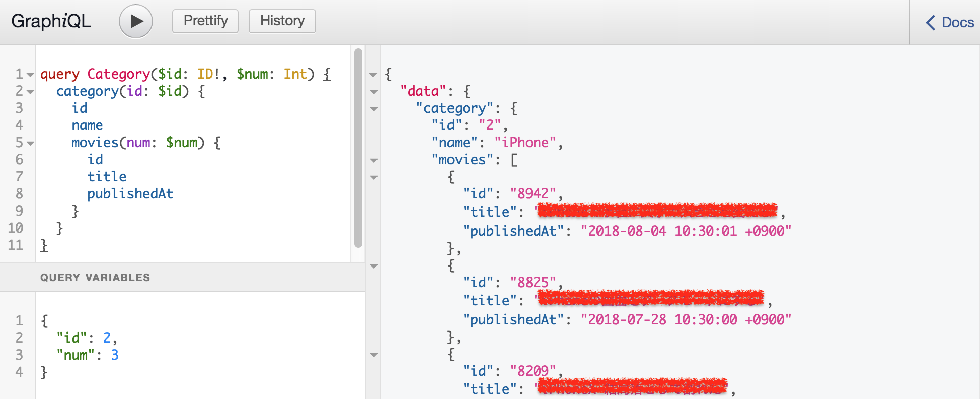Collapse the query Category fold arrow on line 1
The image size is (980, 399).
[30, 75]
